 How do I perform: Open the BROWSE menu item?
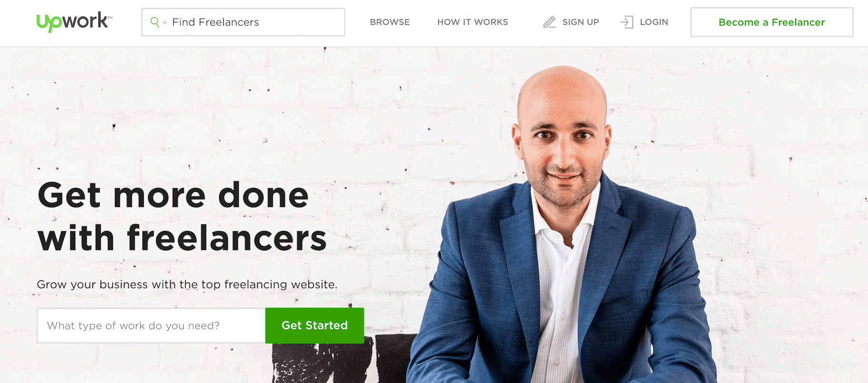(390, 22)
